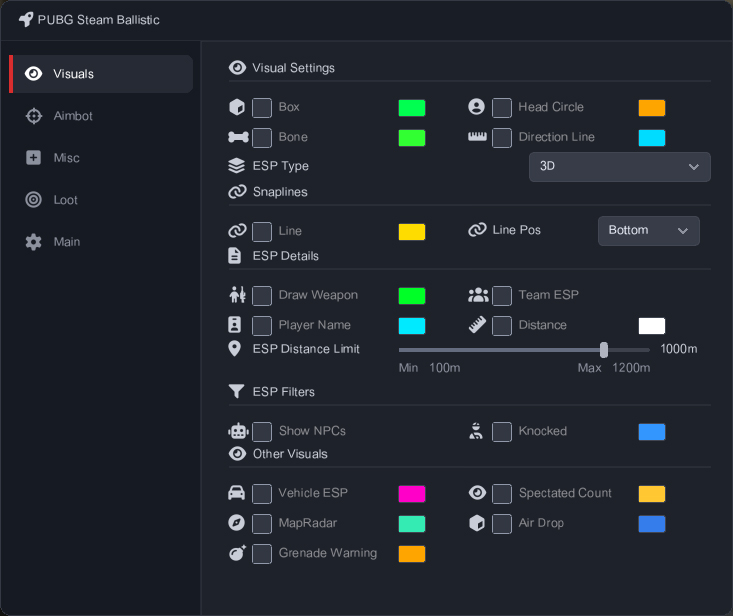This screenshot has width=733, height=616.
Task: Click the bomb icon beside Grenade Warning
Action: [237, 553]
